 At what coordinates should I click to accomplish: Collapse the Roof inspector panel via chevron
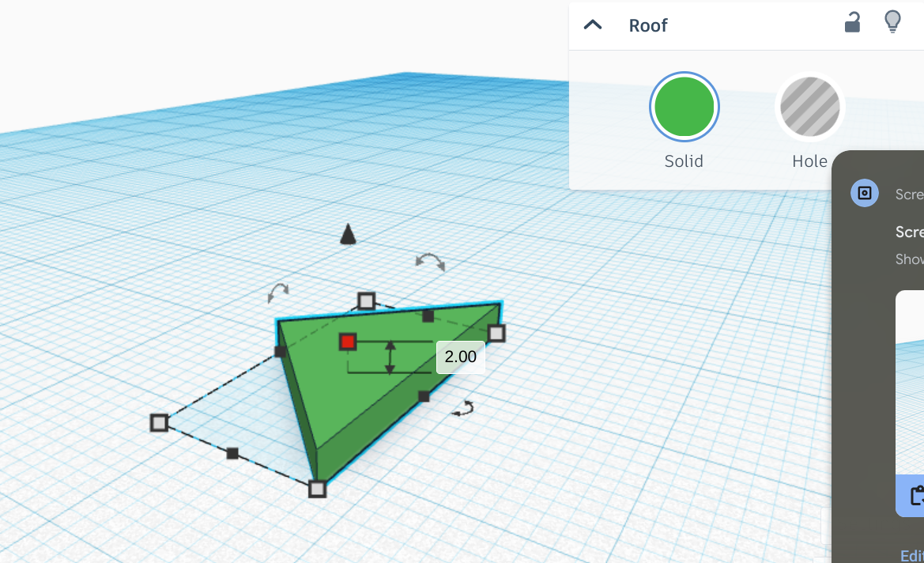(591, 25)
